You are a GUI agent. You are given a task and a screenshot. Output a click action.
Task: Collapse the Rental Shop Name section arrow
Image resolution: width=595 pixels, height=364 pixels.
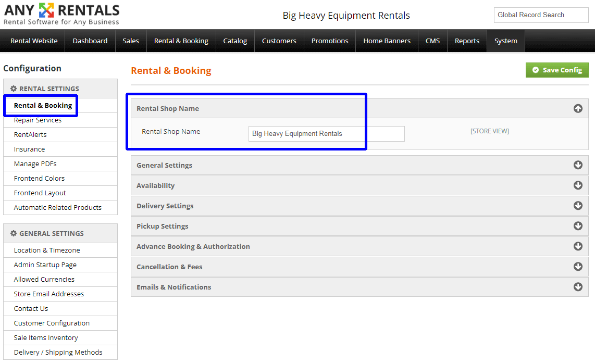tap(578, 109)
